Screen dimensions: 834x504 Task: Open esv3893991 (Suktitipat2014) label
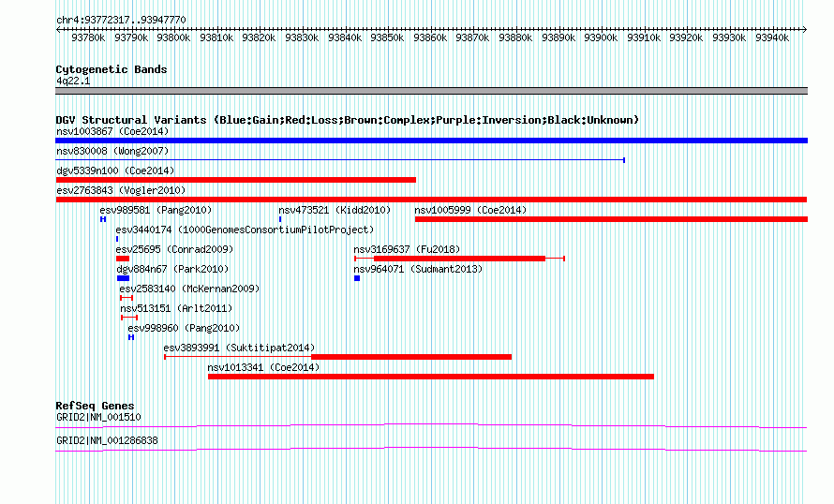coord(239,348)
